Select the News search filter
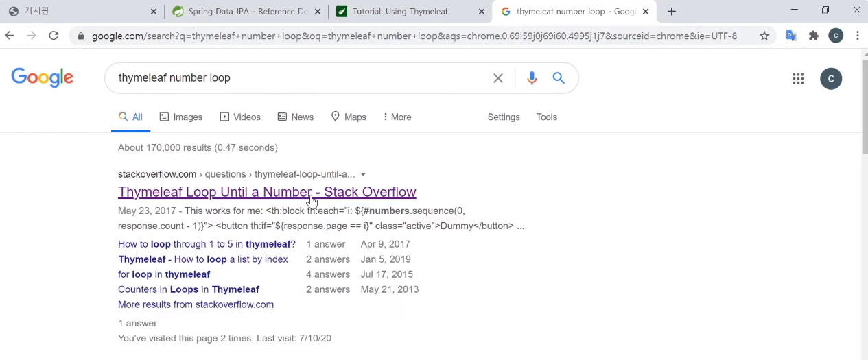Viewport: 868px width, 360px height. (296, 117)
